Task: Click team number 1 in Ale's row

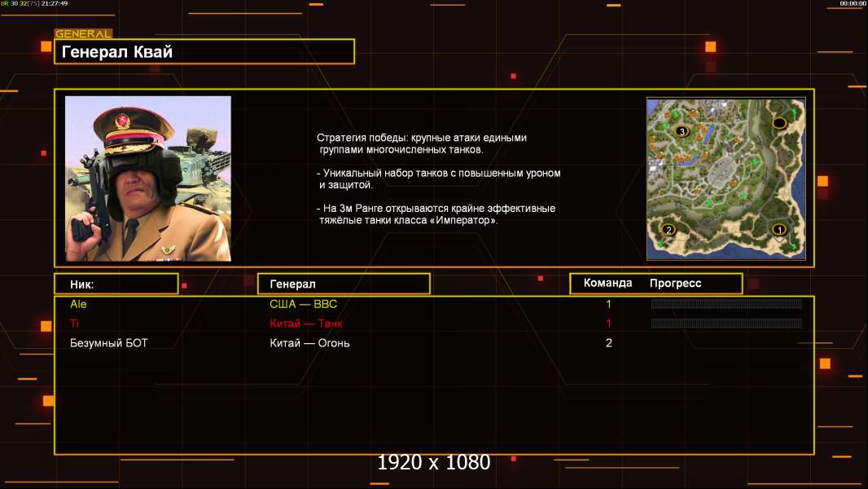Action: point(608,303)
